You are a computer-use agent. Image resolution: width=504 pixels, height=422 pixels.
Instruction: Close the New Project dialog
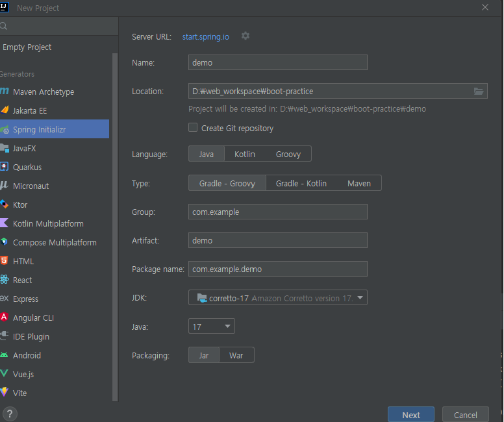485,7
